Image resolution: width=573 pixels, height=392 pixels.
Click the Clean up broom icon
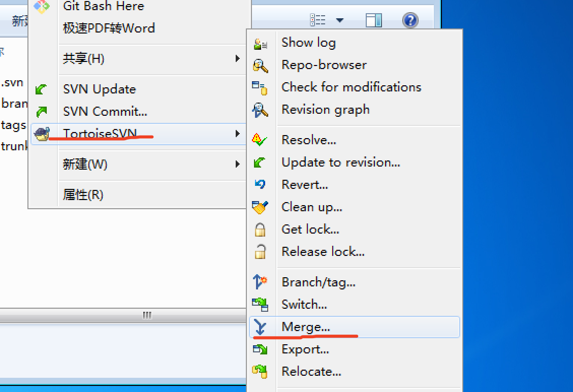coord(260,207)
